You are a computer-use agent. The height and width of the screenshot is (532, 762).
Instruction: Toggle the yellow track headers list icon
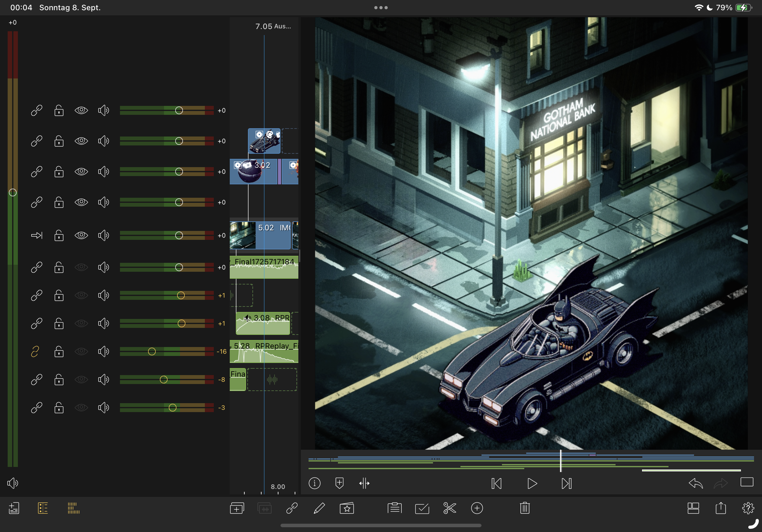[x=43, y=508]
